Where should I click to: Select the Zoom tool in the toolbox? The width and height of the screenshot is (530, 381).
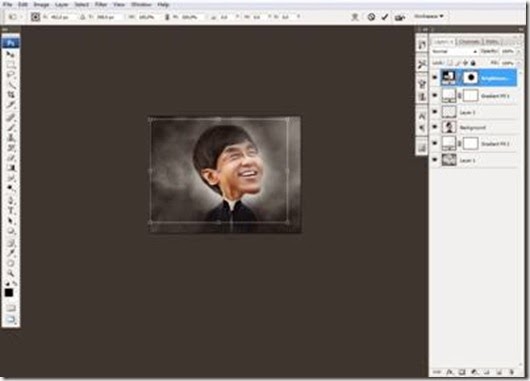(x=11, y=272)
